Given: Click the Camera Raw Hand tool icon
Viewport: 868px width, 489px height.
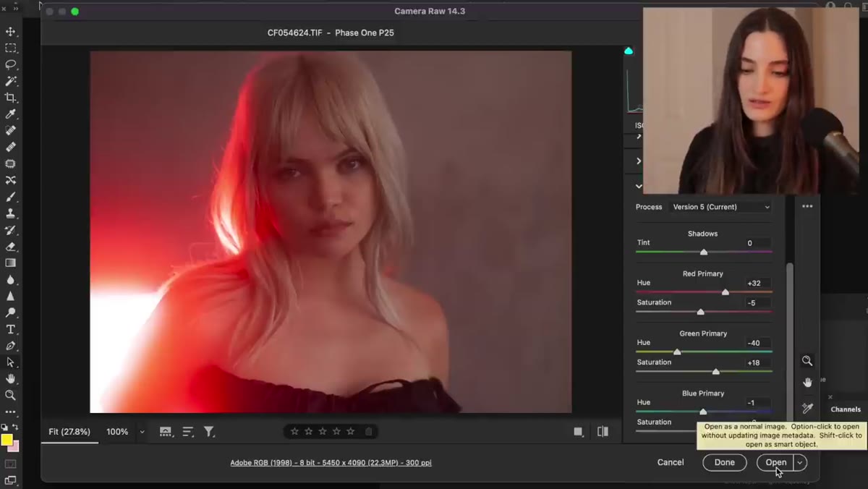Looking at the screenshot, I should pyautogui.click(x=807, y=382).
